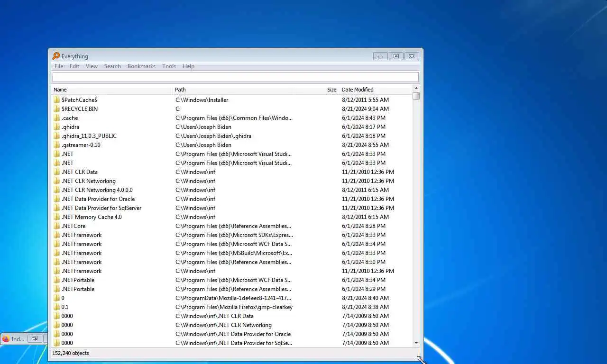
Task: Select the .NETCore folder icon
Action: (x=56, y=226)
